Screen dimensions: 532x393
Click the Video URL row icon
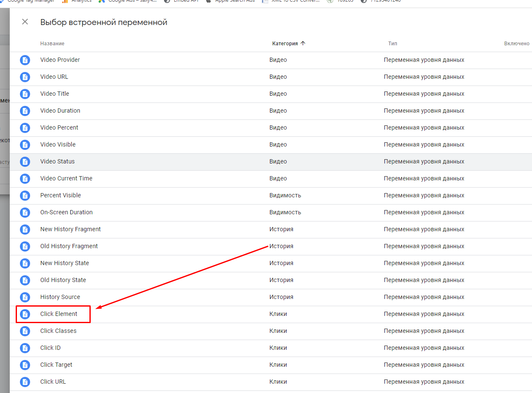(x=25, y=77)
